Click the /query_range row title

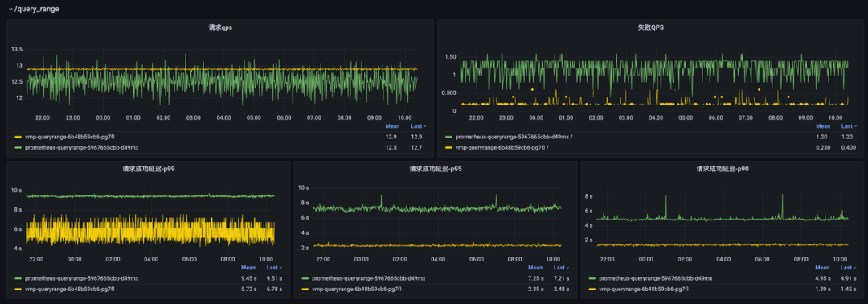pyautogui.click(x=37, y=10)
